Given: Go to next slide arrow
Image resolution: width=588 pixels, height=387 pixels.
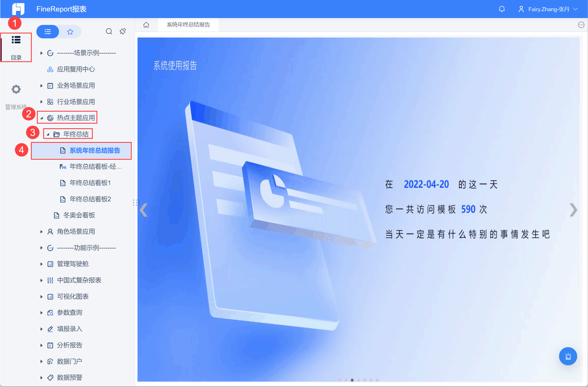Looking at the screenshot, I should [x=573, y=210].
